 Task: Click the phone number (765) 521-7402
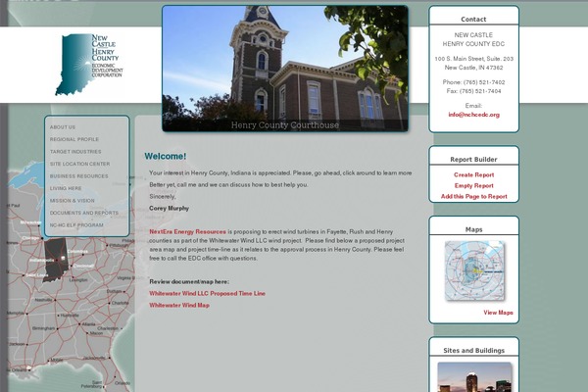tap(484, 82)
